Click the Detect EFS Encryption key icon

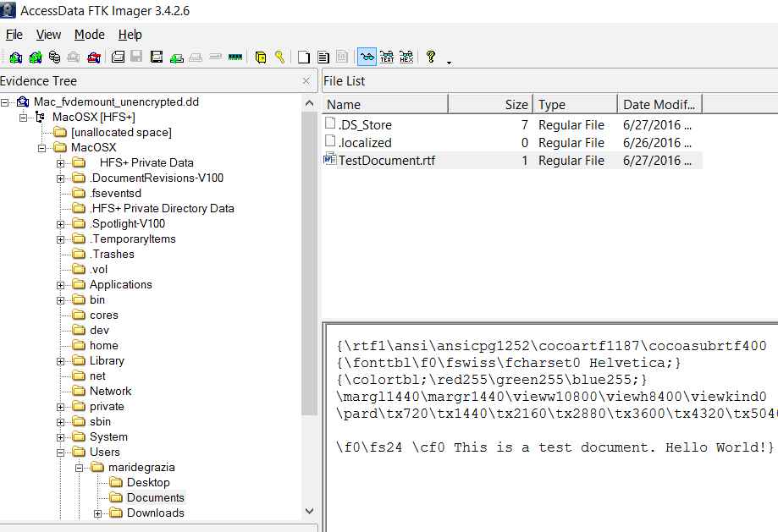[280, 57]
